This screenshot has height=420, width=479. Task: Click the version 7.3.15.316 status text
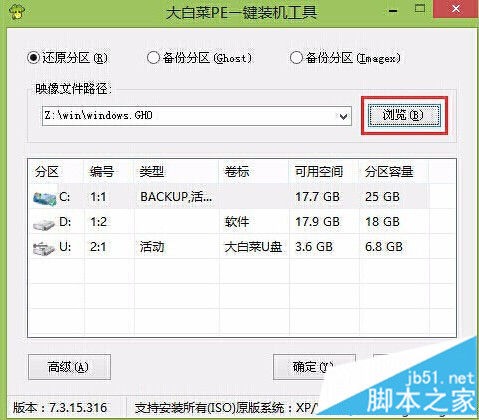(60, 408)
